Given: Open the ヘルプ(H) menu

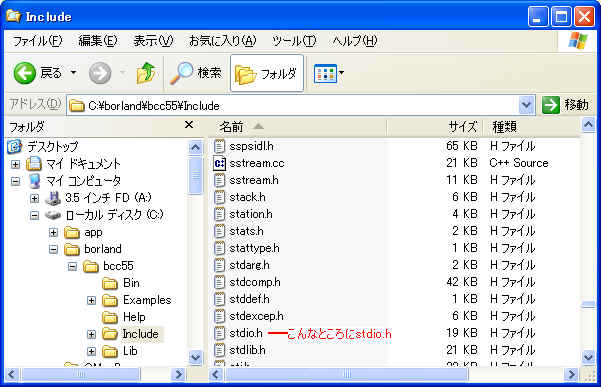Looking at the screenshot, I should click(355, 41).
